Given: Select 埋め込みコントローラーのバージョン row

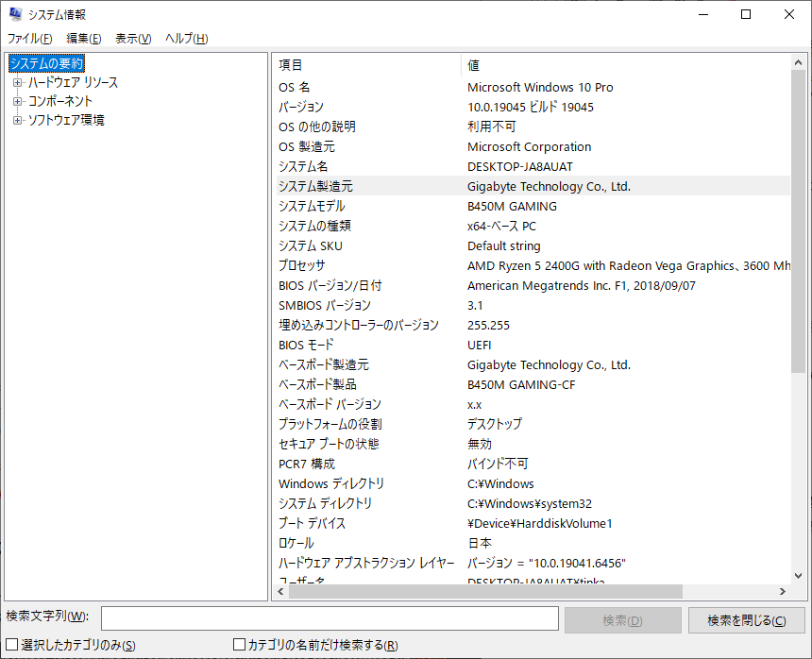Looking at the screenshot, I should coord(533,325).
